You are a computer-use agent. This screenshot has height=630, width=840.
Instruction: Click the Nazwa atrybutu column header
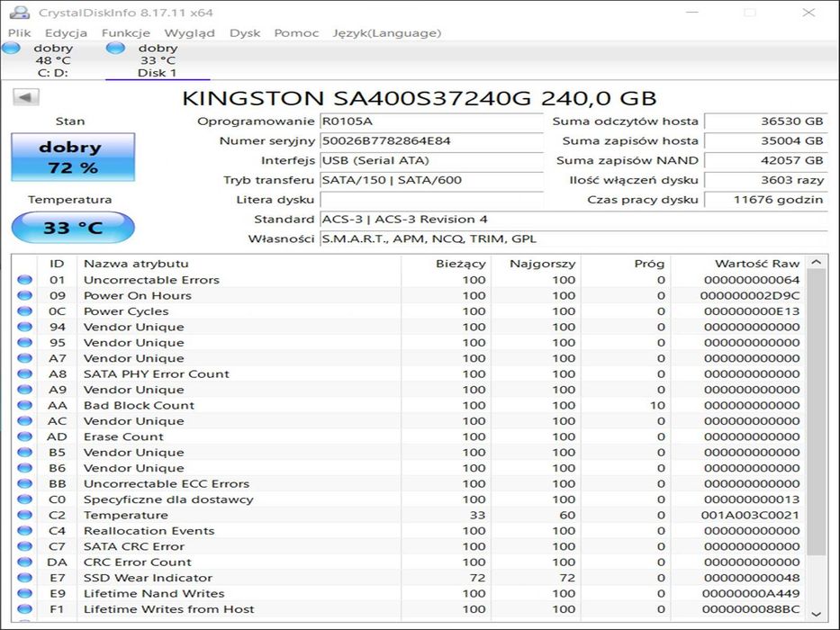(239, 264)
